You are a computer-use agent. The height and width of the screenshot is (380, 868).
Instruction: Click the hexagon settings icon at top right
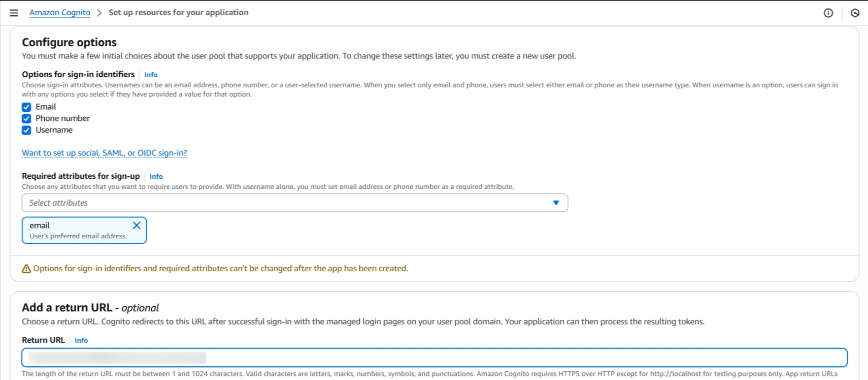click(x=855, y=13)
